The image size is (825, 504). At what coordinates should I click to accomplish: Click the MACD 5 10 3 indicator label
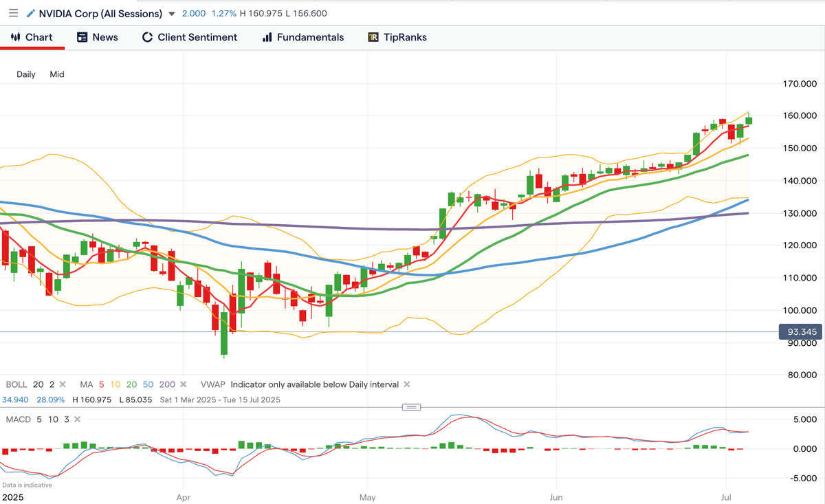(x=36, y=419)
